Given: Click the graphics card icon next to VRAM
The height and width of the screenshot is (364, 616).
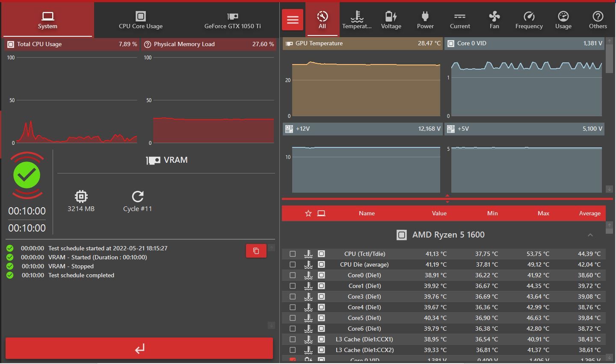Looking at the screenshot, I should [153, 160].
